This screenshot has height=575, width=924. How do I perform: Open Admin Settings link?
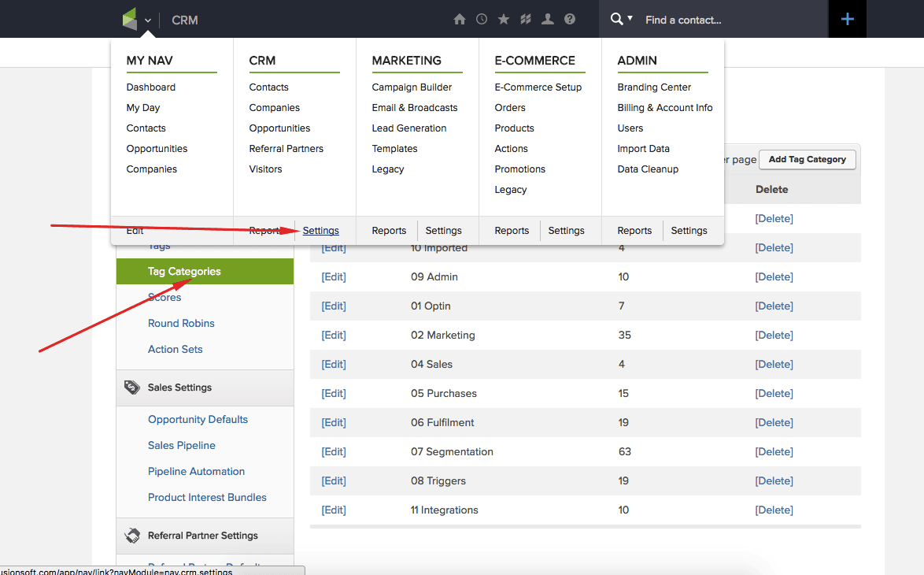tap(689, 231)
